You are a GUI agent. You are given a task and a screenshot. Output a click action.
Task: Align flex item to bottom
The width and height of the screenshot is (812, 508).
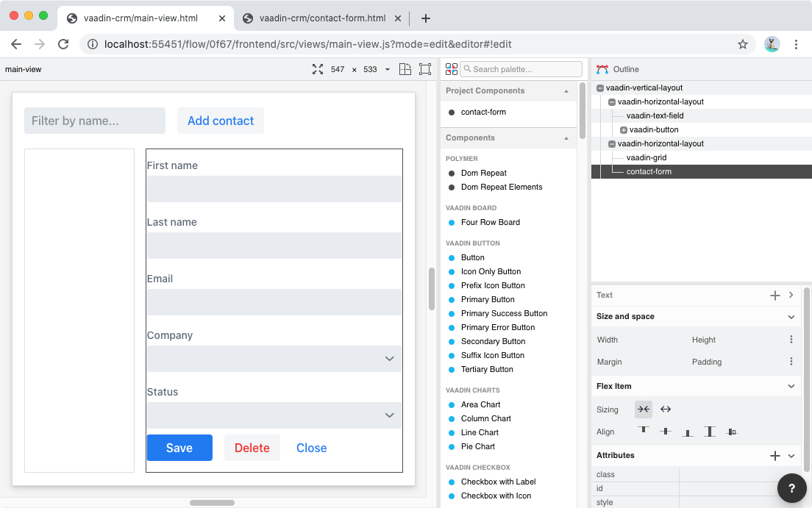[x=688, y=432]
